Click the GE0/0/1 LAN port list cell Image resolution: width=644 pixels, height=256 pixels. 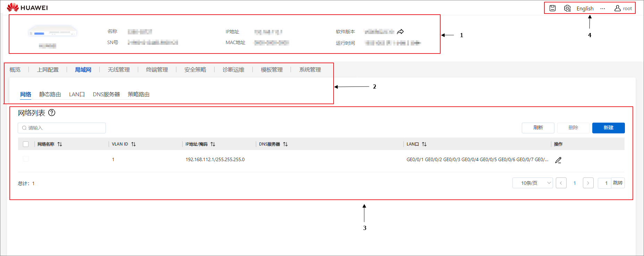(477, 159)
